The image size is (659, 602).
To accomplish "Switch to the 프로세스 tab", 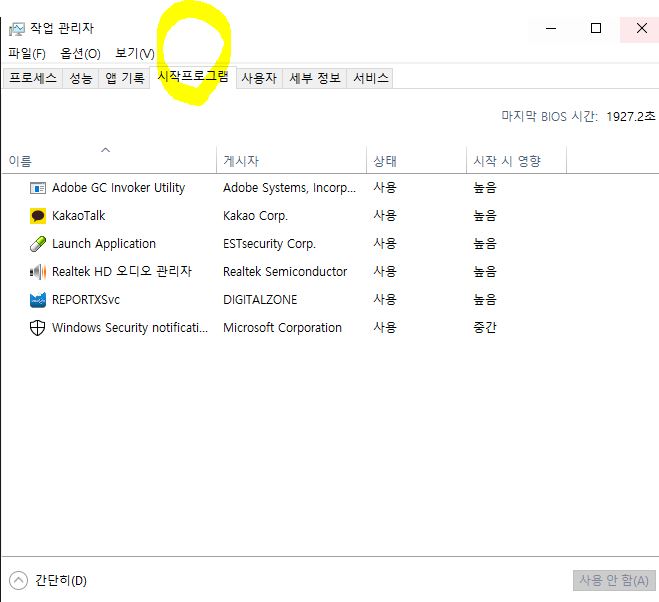I will [33, 78].
